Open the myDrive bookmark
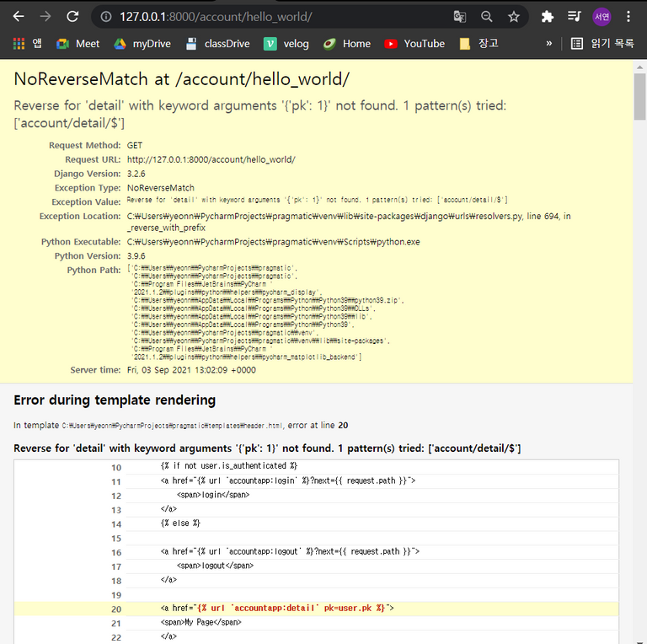Image resolution: width=647 pixels, height=644 pixels. [142, 43]
